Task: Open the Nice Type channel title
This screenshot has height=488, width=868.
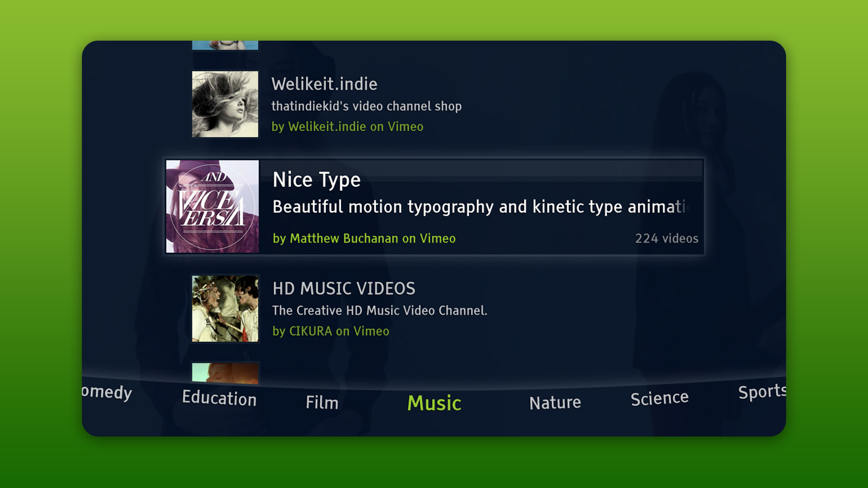Action: [317, 180]
